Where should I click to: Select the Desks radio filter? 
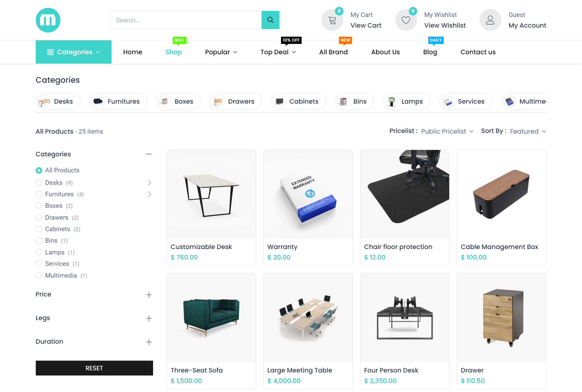pyautogui.click(x=39, y=183)
